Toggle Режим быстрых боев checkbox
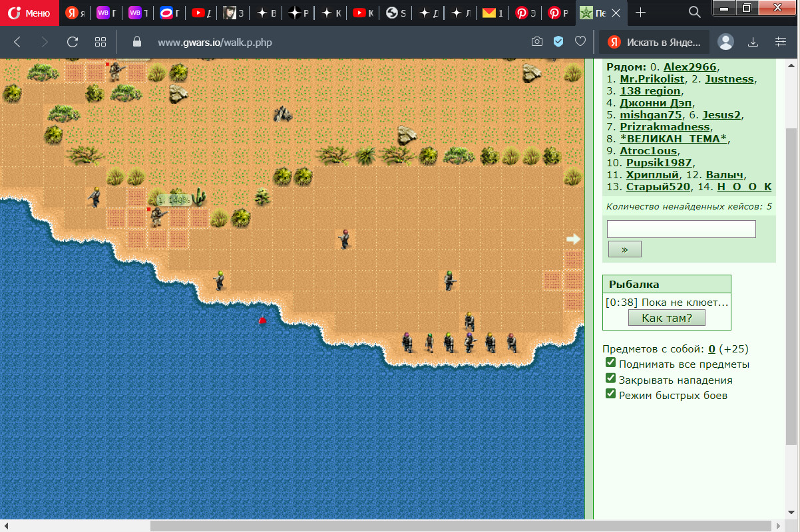This screenshot has width=800, height=532. click(x=610, y=394)
